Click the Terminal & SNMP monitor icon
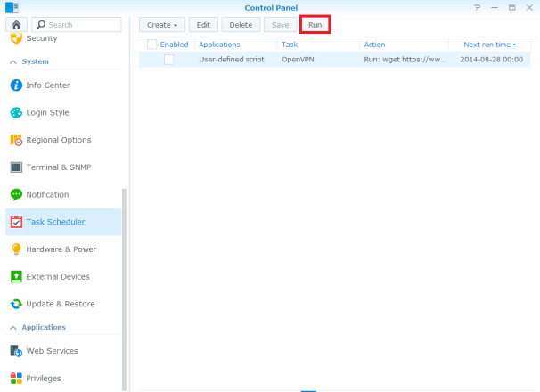The image size is (540, 392). (16, 167)
